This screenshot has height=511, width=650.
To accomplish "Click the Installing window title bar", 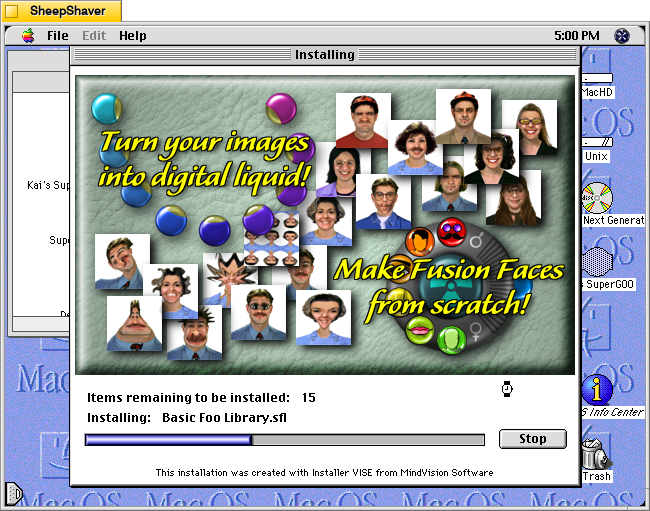I will [x=325, y=55].
